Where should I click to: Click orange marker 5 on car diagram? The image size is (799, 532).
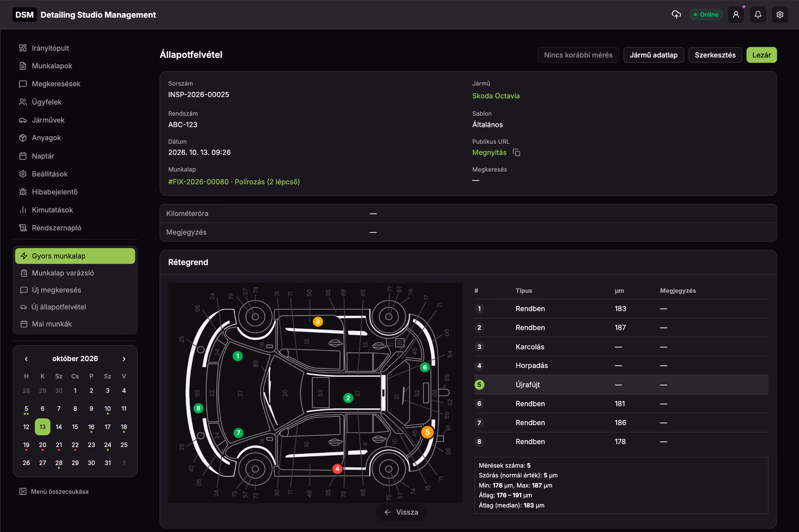pyautogui.click(x=427, y=432)
